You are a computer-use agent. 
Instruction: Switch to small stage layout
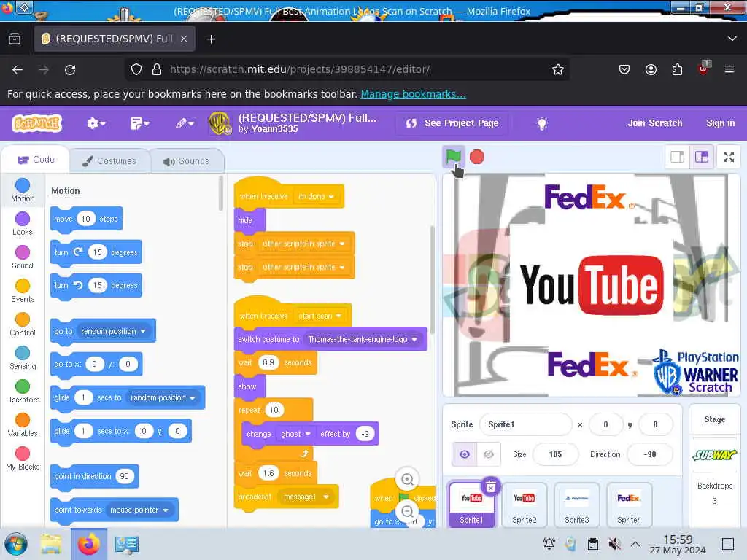coord(678,157)
